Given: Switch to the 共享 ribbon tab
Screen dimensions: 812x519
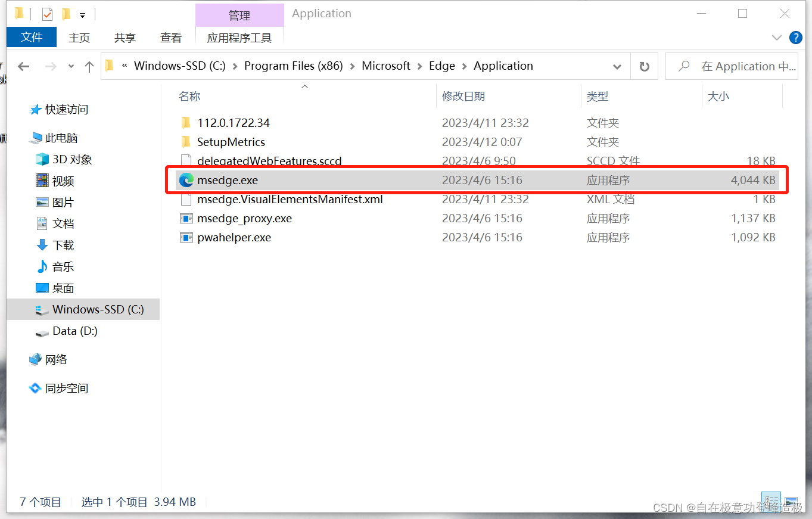Looking at the screenshot, I should pyautogui.click(x=125, y=38).
